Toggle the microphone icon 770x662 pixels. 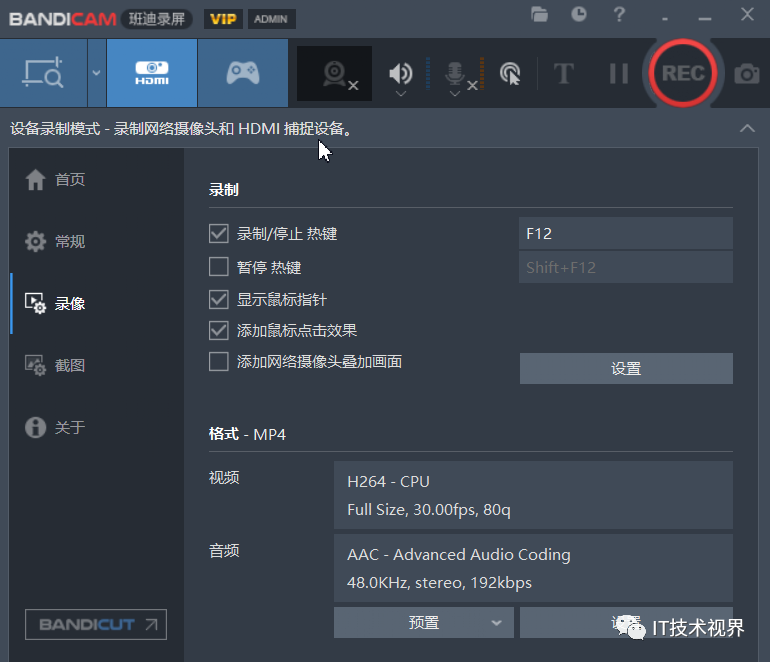point(455,73)
